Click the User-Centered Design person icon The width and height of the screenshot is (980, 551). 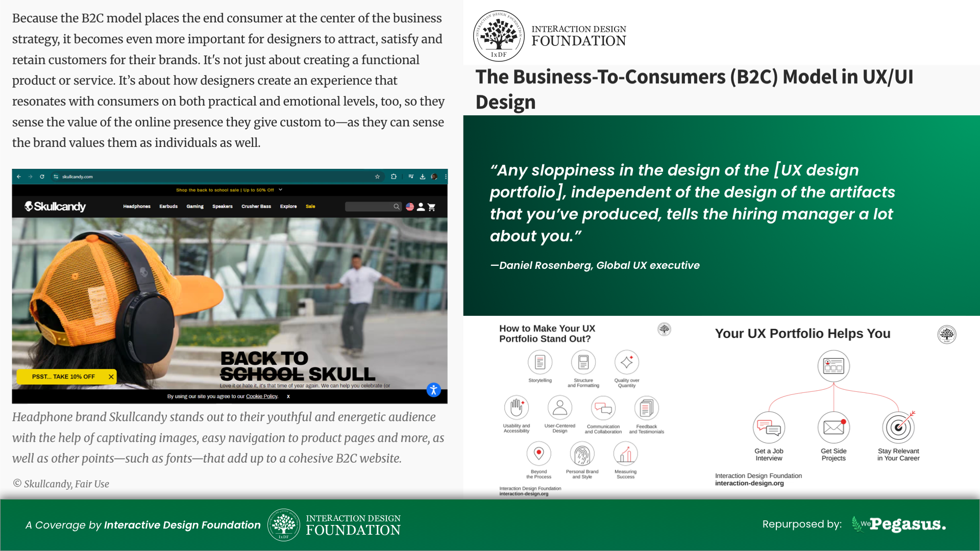pyautogui.click(x=560, y=408)
